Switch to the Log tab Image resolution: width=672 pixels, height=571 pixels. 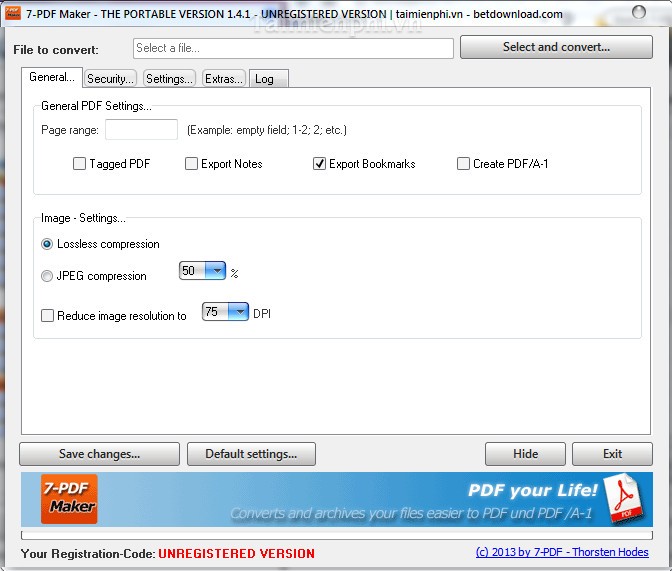coord(268,78)
